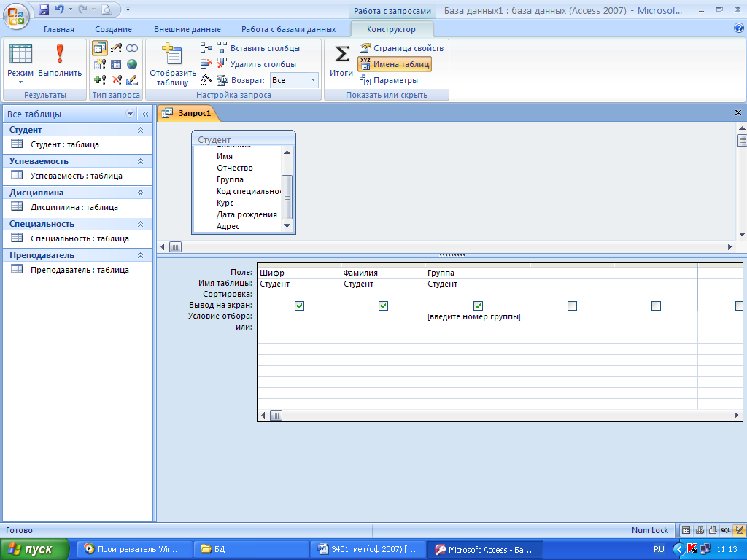Collapse the Студент group in navigation pane
This screenshot has width=747, height=560.
141,130
